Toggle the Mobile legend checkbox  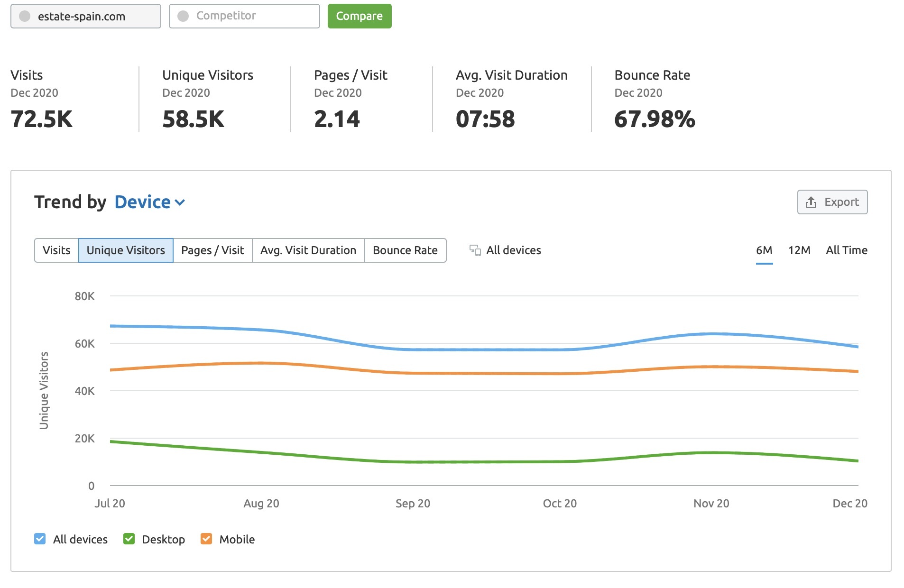[x=206, y=539]
